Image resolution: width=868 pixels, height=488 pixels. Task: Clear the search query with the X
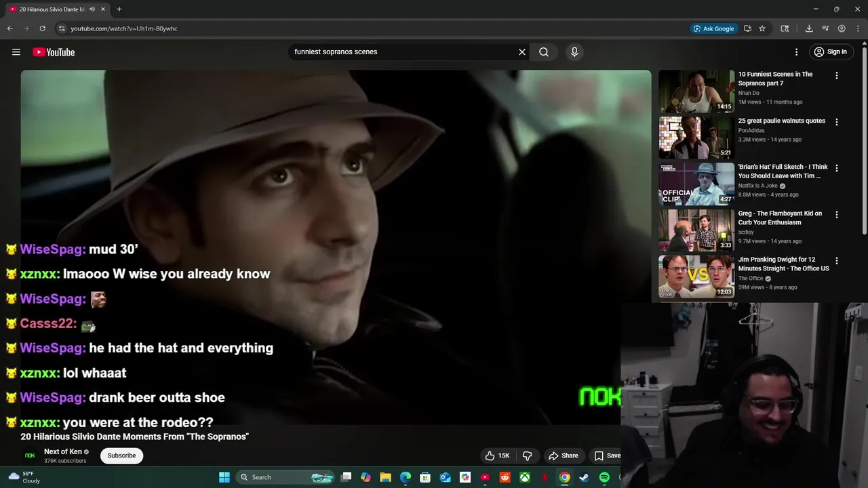tap(522, 52)
